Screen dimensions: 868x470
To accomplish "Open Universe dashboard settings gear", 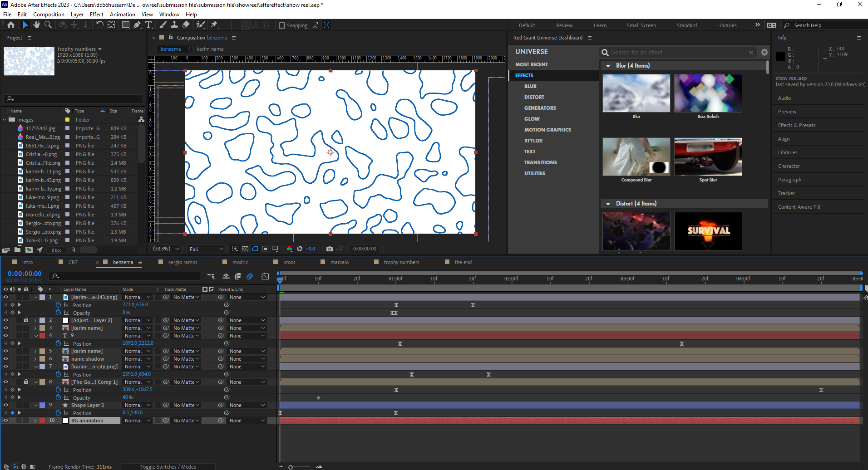I will (764, 53).
